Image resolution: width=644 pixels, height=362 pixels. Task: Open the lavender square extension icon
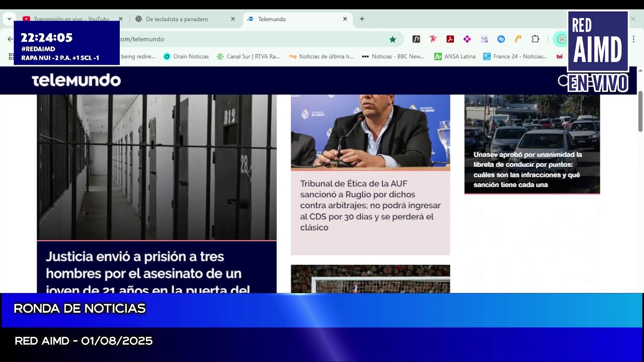tap(484, 39)
